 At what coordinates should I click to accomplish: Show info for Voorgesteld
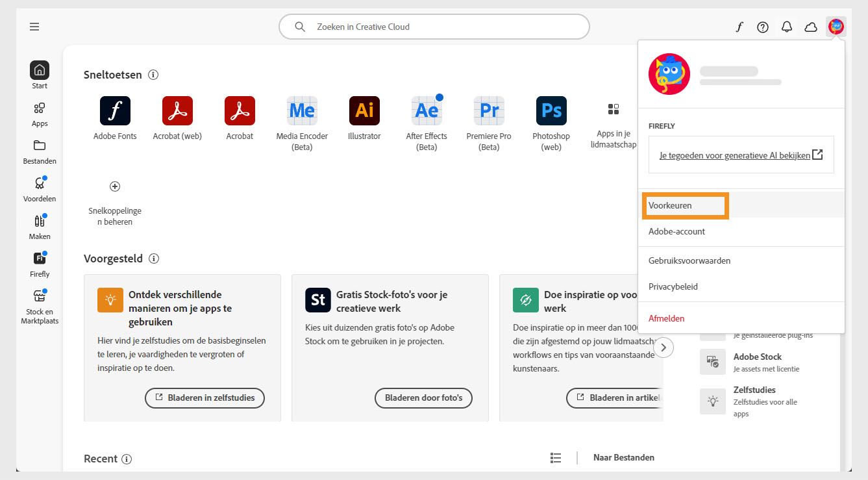point(154,259)
